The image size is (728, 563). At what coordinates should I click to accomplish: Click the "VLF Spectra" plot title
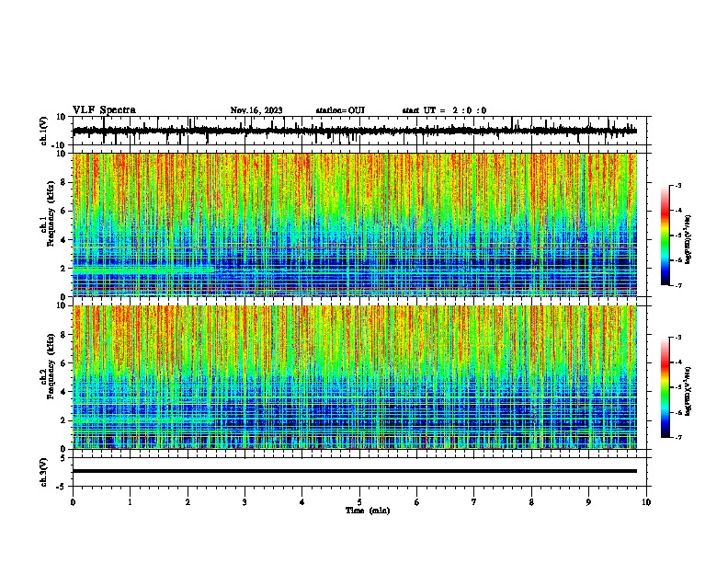click(x=104, y=110)
